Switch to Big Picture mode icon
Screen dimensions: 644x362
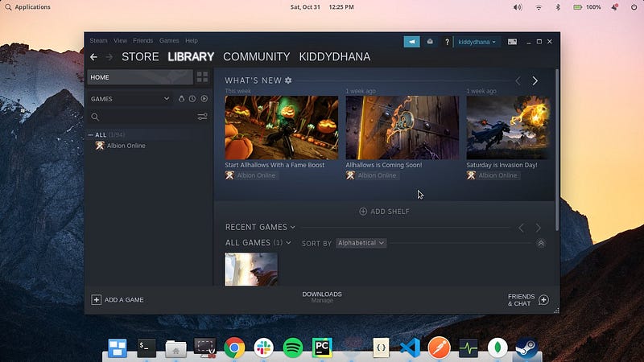click(x=512, y=42)
